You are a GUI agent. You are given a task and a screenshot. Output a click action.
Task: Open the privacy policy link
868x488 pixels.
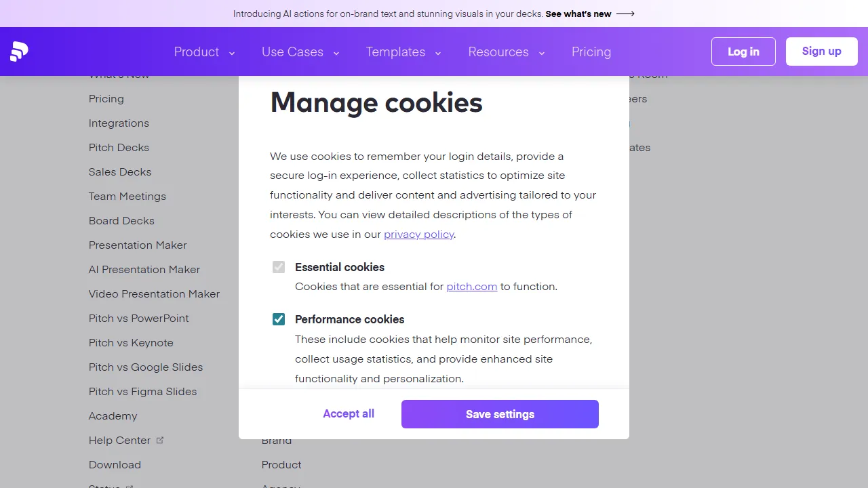tap(418, 234)
